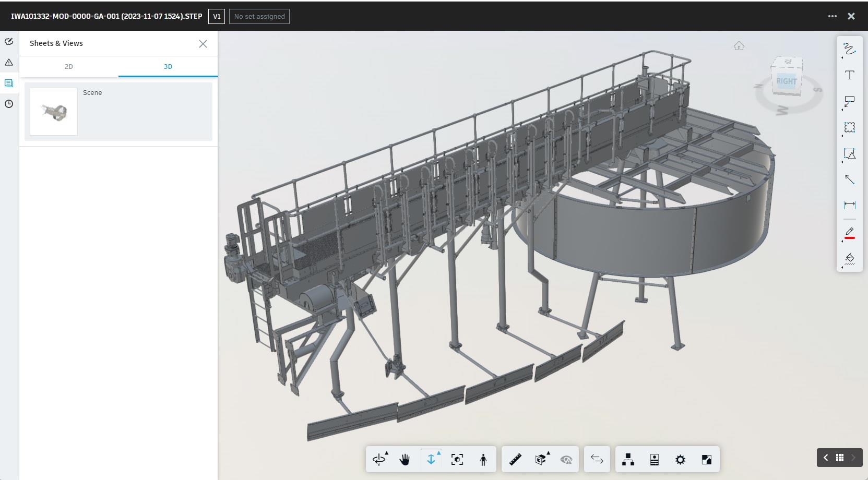
Task: Open the more options ellipsis menu
Action: (x=832, y=16)
